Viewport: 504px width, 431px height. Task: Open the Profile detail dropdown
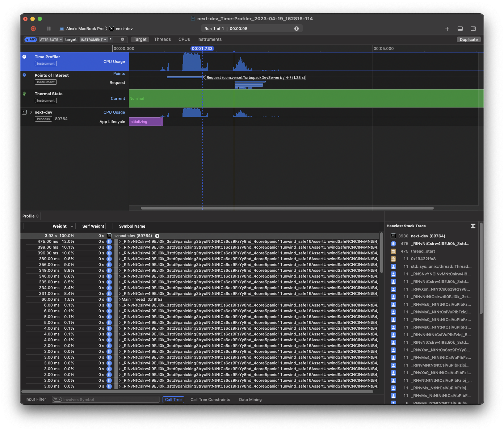30,216
